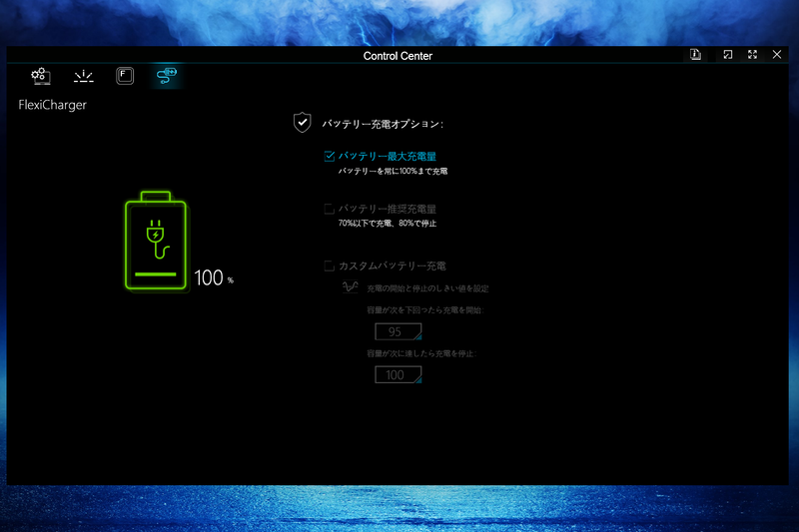This screenshot has width=799, height=532.
Task: Click the バッテリー最大充電量 label
Action: (388, 156)
